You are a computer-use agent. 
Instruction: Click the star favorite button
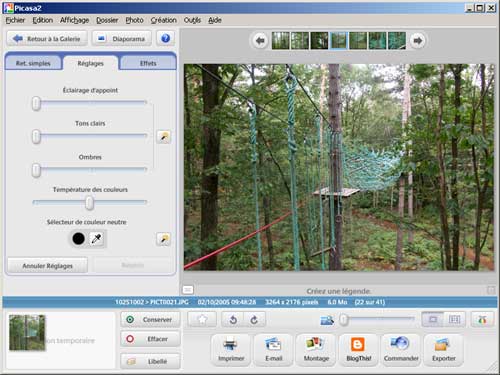(202, 319)
